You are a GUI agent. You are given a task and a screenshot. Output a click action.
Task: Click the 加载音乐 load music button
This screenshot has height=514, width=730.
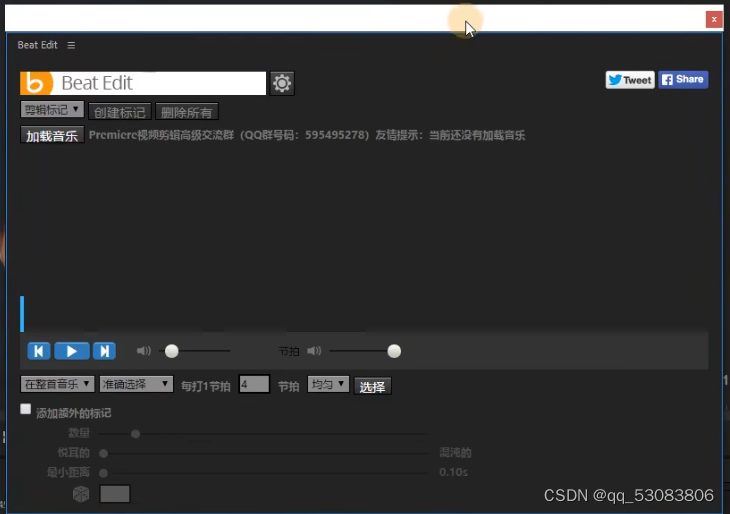52,135
